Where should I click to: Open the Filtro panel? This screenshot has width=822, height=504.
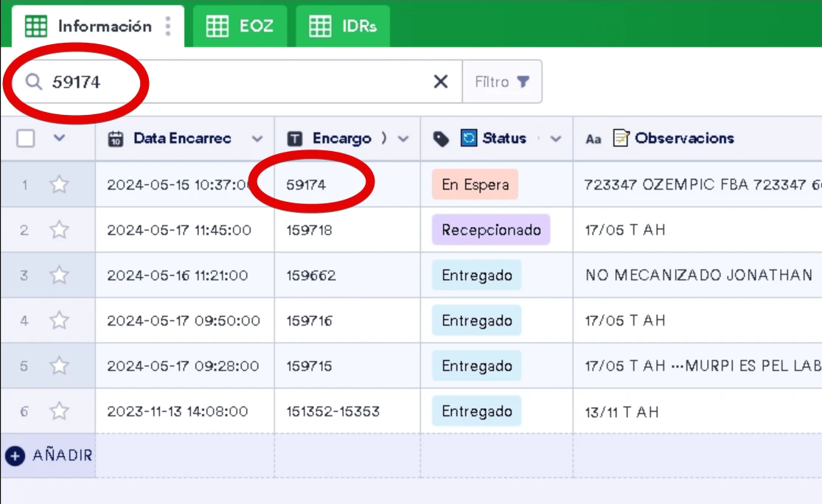[x=503, y=81]
